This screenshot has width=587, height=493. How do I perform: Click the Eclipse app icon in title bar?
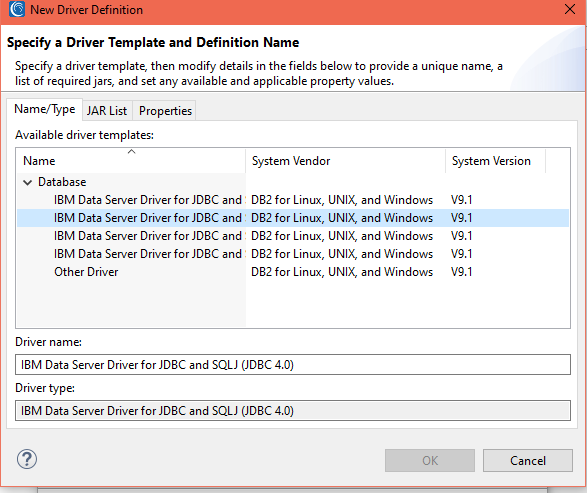click(17, 9)
